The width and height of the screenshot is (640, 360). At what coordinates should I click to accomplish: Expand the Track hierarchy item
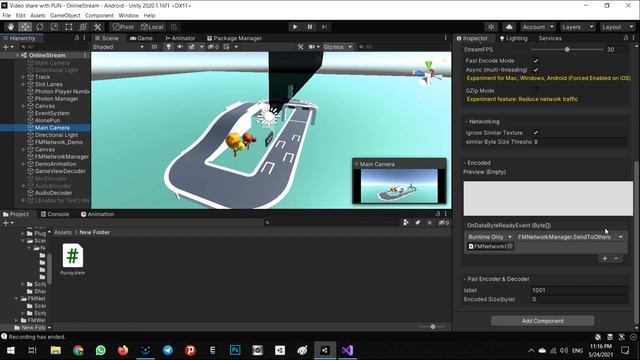pyautogui.click(x=23, y=77)
